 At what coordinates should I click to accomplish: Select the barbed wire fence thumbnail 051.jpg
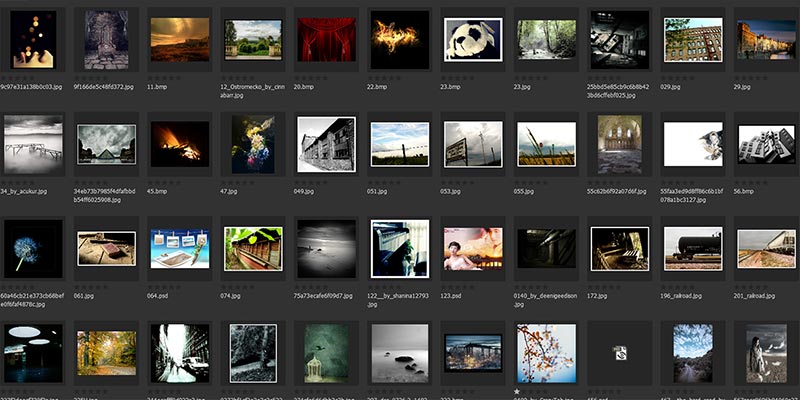click(x=400, y=144)
